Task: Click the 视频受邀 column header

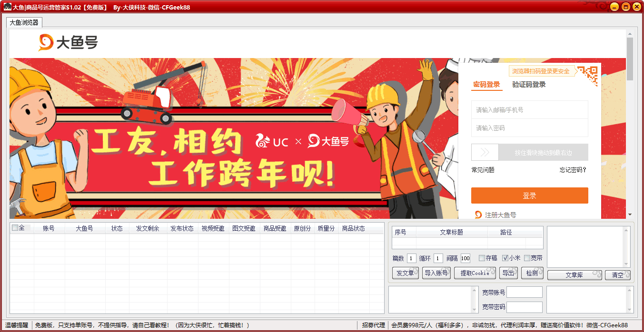Action: pos(213,228)
